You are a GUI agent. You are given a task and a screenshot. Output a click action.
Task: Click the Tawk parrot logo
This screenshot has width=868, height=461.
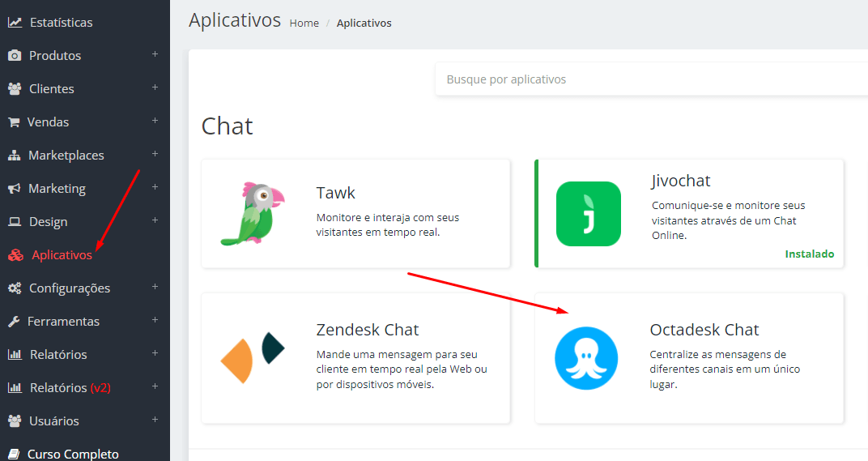(x=253, y=213)
